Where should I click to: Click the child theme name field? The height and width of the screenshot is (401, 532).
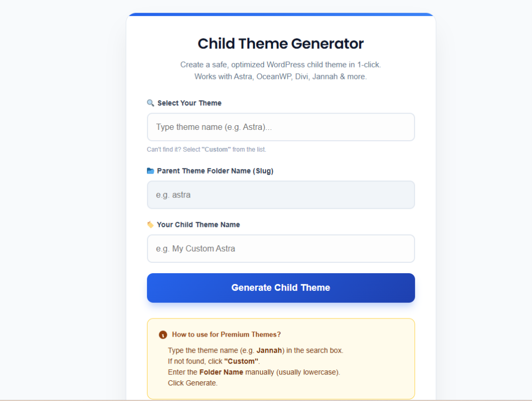point(281,248)
